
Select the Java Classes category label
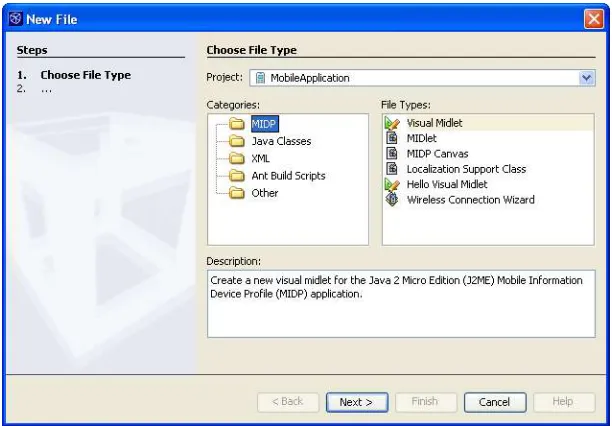click(281, 141)
